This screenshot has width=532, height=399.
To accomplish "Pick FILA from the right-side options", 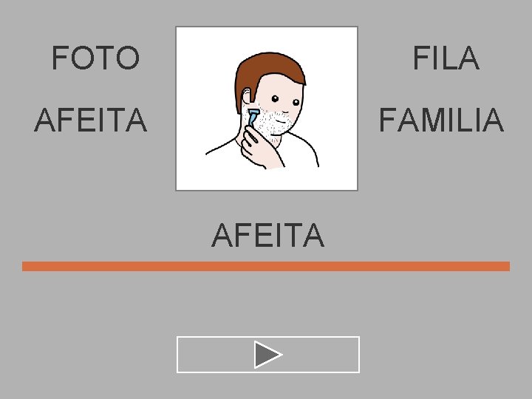I will pos(446,58).
